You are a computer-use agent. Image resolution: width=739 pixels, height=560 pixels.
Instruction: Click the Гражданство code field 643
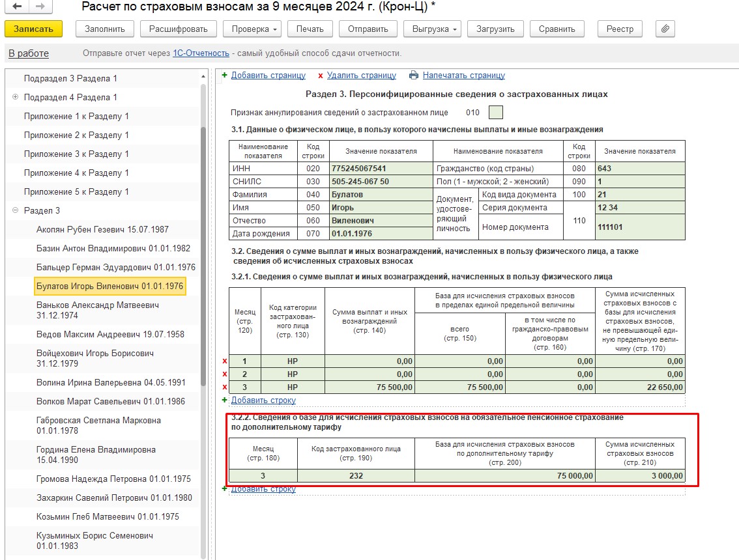coord(640,169)
